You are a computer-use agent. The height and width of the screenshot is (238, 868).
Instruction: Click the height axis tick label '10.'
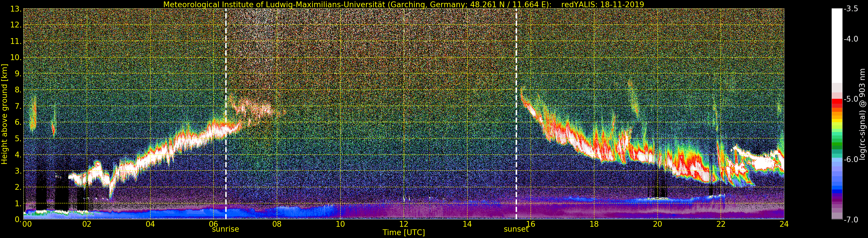click(16, 57)
